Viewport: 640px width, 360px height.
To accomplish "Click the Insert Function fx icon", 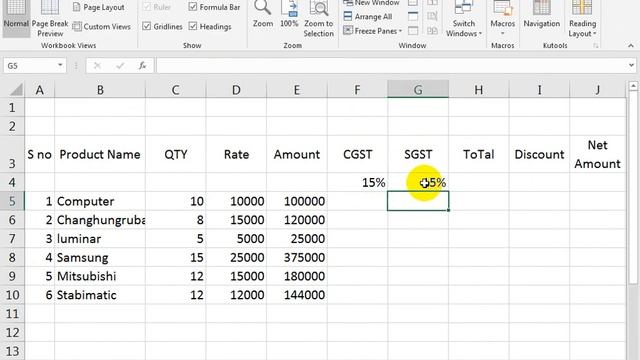I will pos(142,66).
